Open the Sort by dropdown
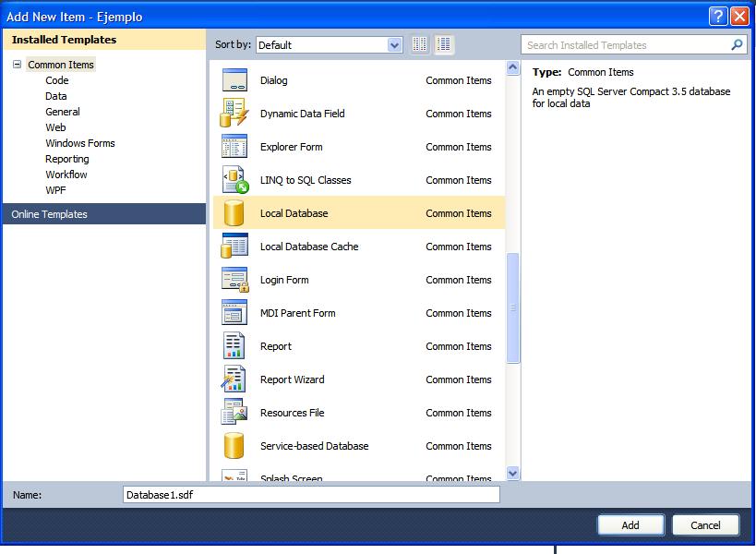Screen dimensions: 756x554 click(395, 44)
